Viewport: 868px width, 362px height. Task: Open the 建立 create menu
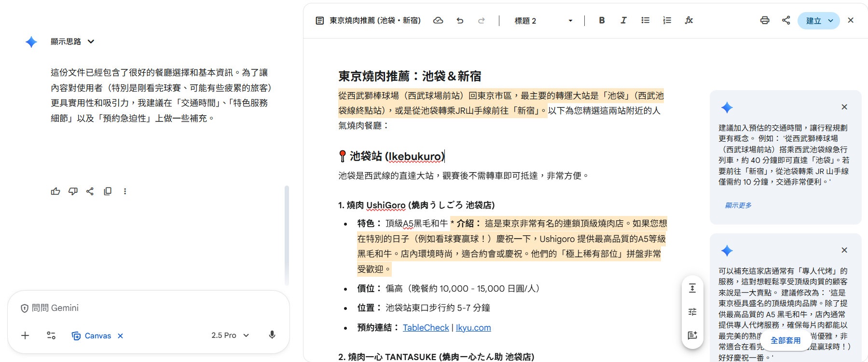818,21
